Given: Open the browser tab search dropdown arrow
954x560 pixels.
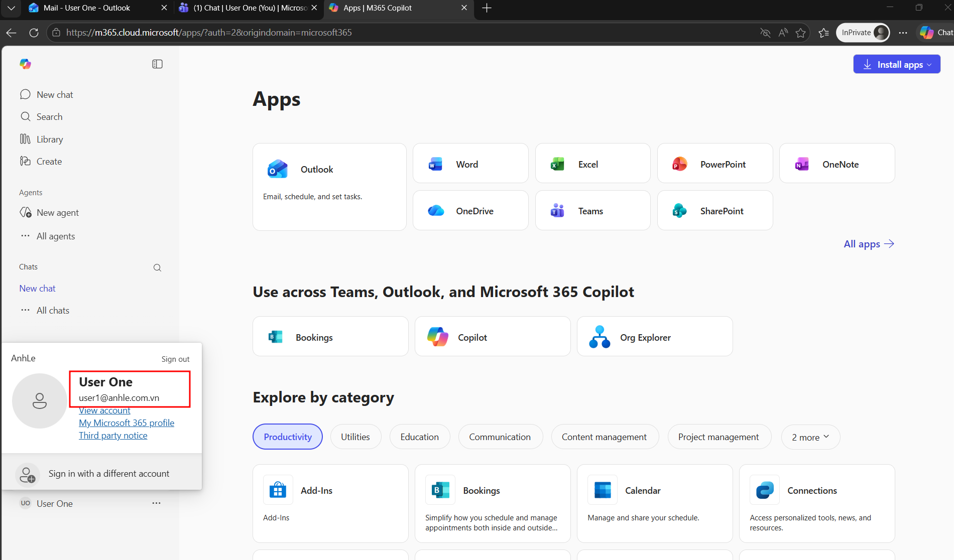Looking at the screenshot, I should point(11,8).
